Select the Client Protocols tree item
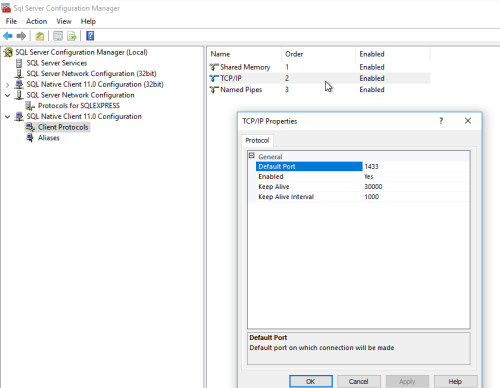Viewport: 500px width, 388px height. [63, 127]
